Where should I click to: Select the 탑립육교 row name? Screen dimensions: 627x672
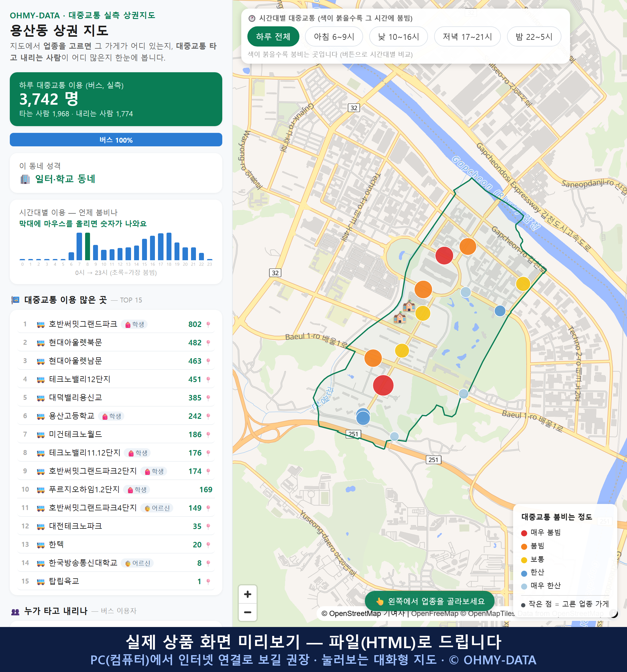point(64,581)
